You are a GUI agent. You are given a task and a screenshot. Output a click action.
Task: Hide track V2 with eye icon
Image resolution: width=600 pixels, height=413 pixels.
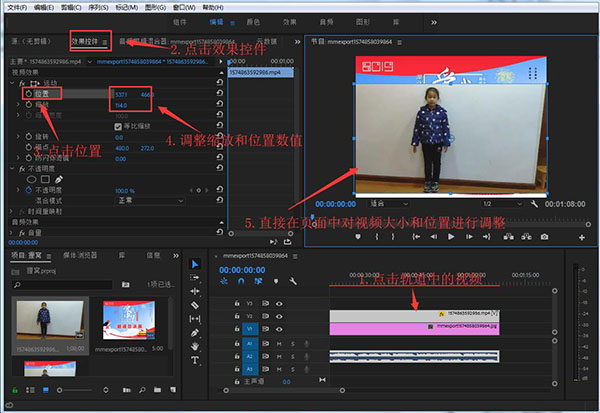click(279, 316)
